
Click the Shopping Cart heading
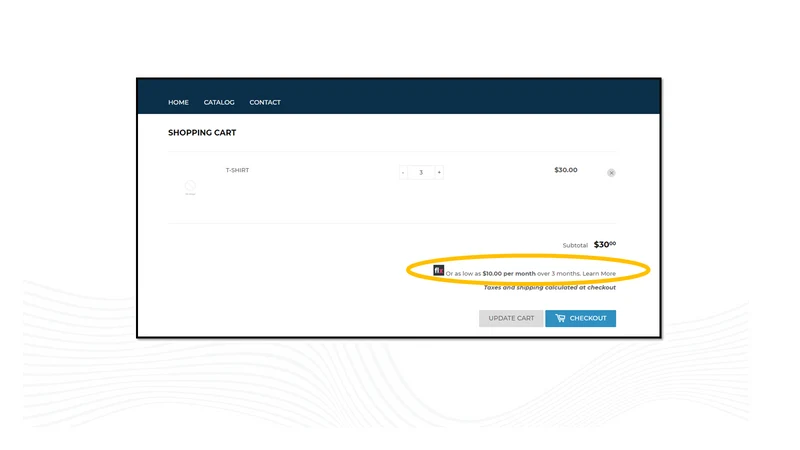tap(202, 133)
